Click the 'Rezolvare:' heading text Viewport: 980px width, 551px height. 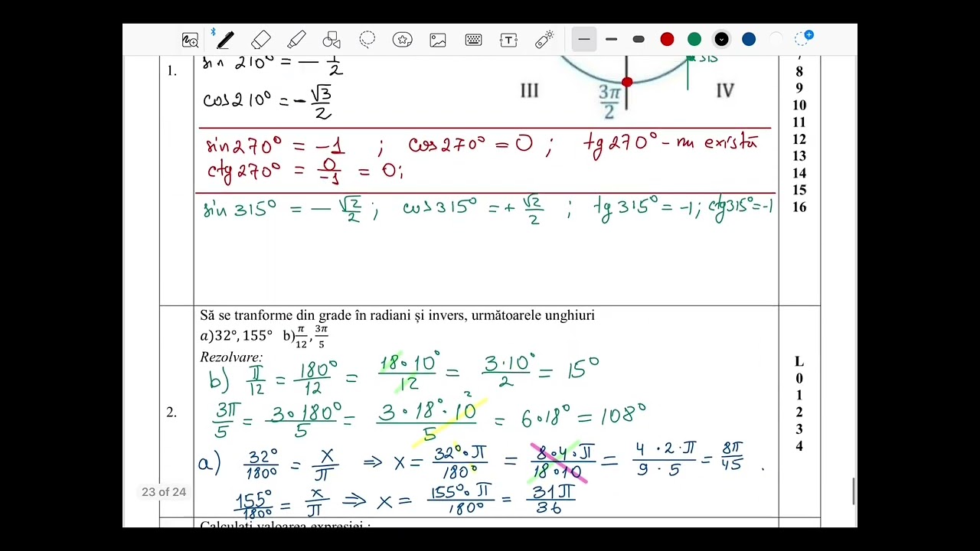tap(231, 357)
